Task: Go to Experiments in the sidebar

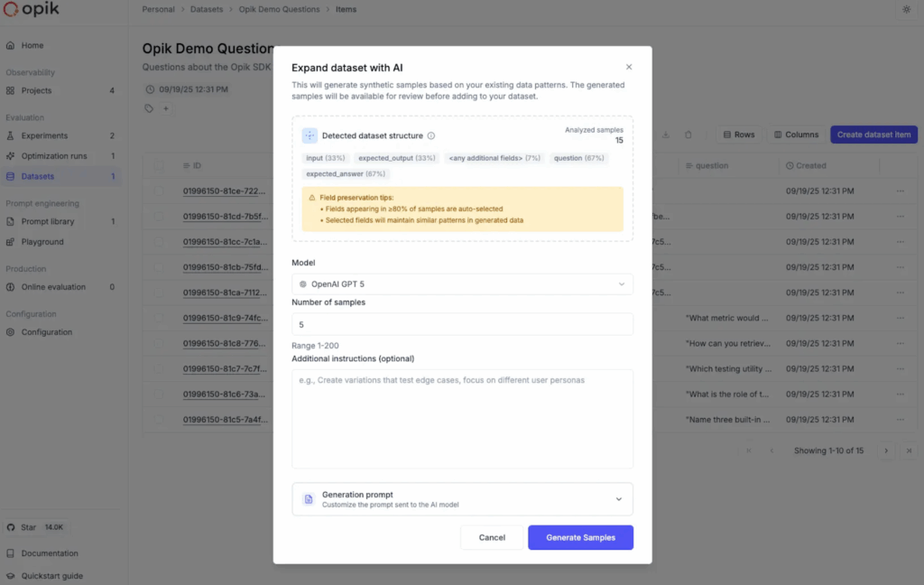Action: [x=44, y=135]
